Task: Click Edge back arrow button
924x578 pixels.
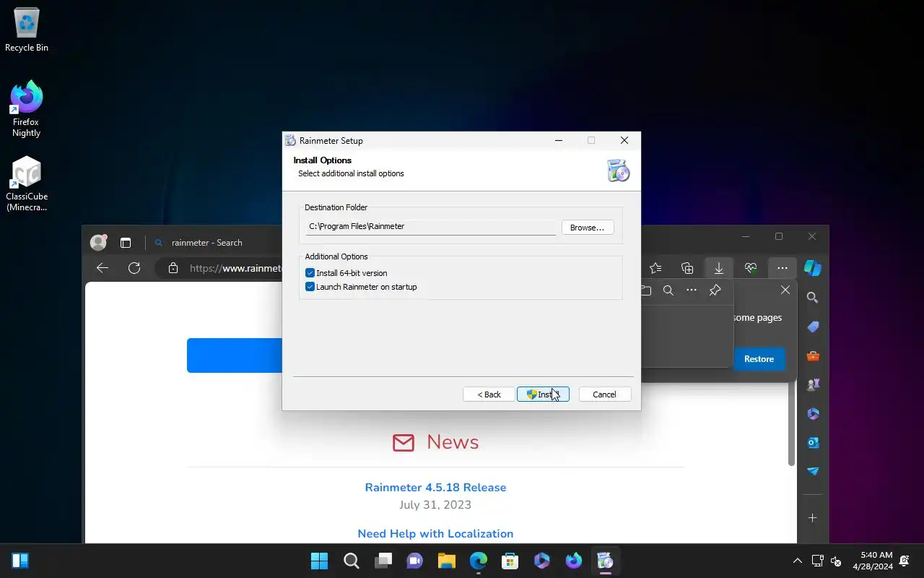Action: pos(103,268)
